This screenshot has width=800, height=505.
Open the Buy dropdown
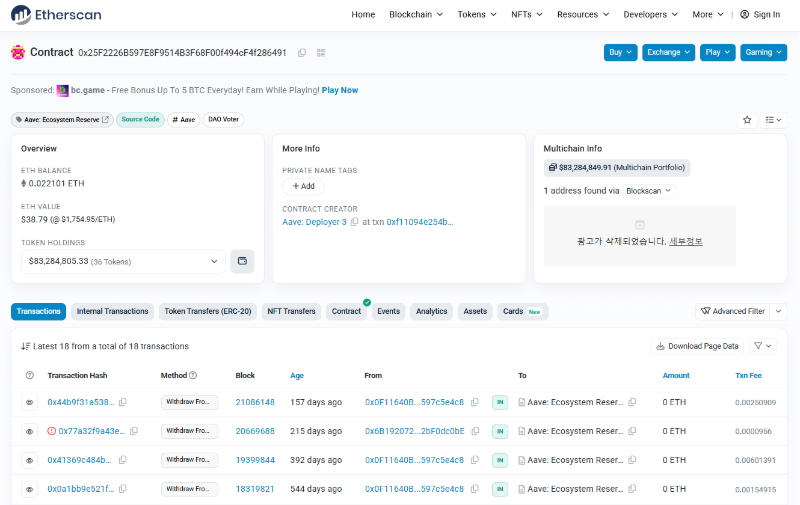pos(620,52)
